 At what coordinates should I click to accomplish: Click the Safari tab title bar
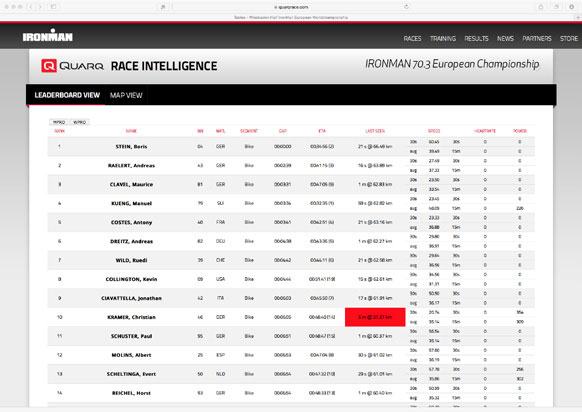tap(291, 17)
